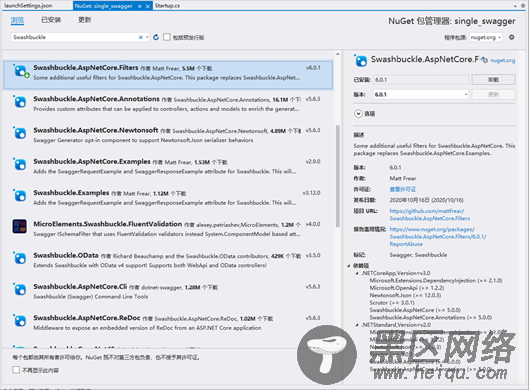The height and width of the screenshot is (390, 529).
Task: Switch to the Browse tab
Action: 17,20
